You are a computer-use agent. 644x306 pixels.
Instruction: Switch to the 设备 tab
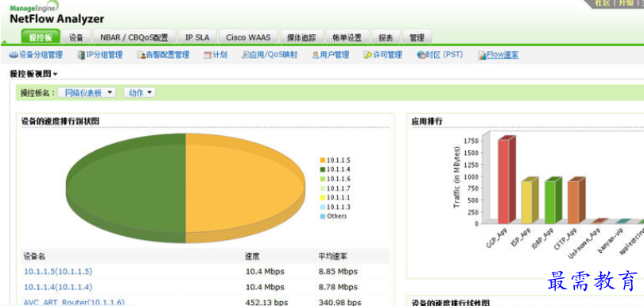(76, 37)
